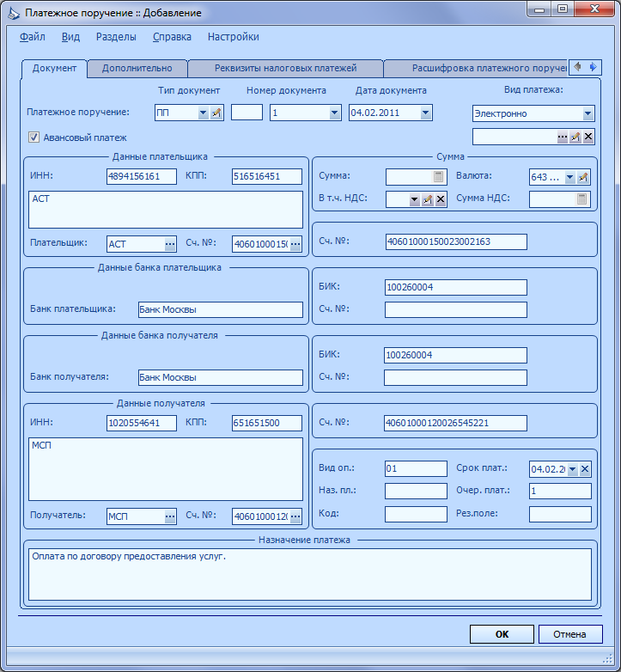Click X icon under Вид платежа dropdown
The width and height of the screenshot is (621, 672).
[x=588, y=137]
